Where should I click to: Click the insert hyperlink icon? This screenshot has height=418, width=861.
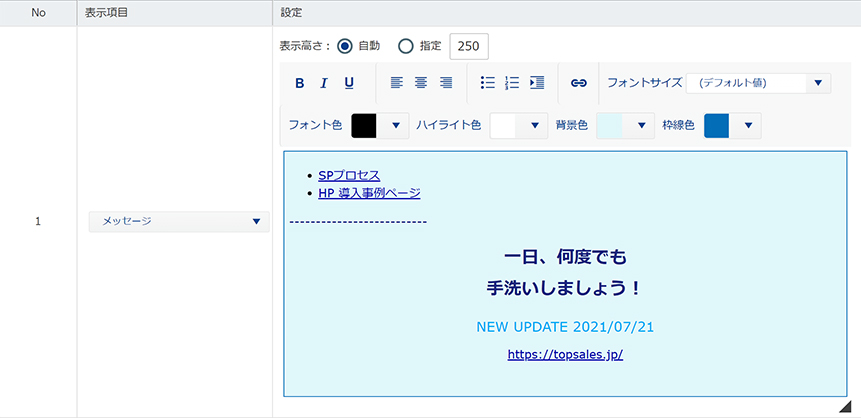[578, 83]
